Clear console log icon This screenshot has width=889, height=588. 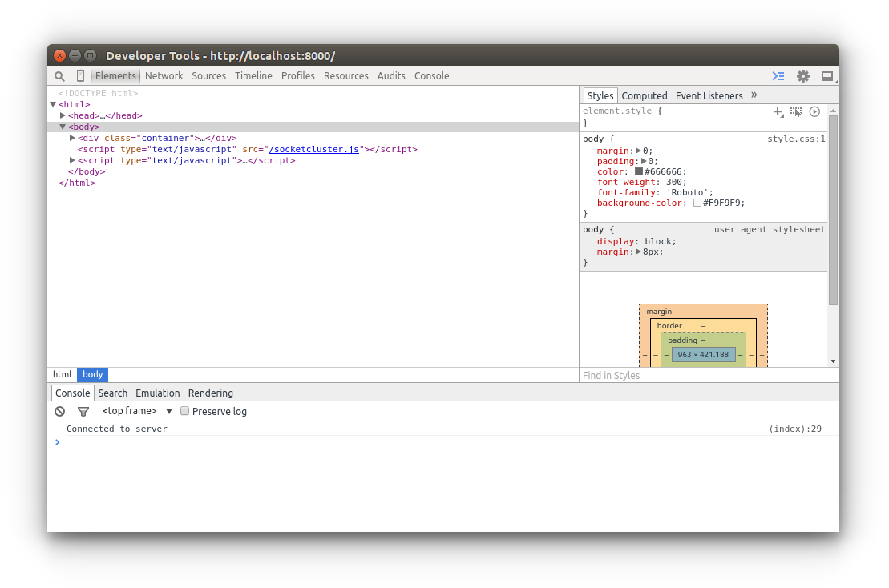59,411
